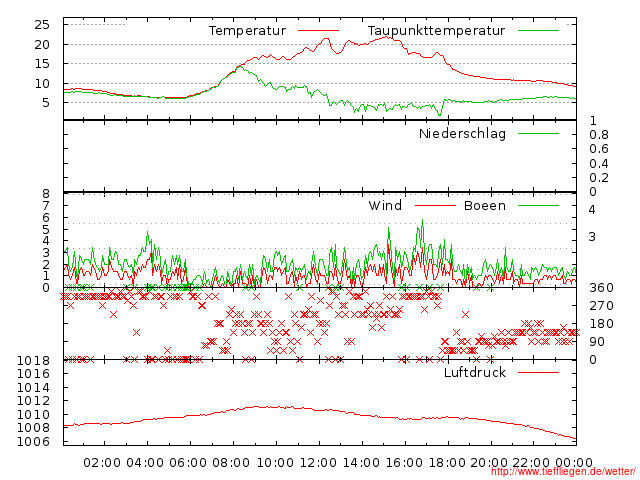Viewport: 640px width, 480px height.
Task: Click the green Niederschlag legend line sample
Action: tap(538, 133)
